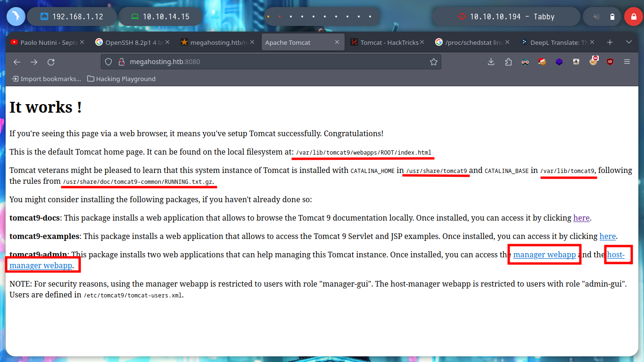Click the 10.10.10.194 - Tabby target widget
The height and width of the screenshot is (362, 644).
506,16
